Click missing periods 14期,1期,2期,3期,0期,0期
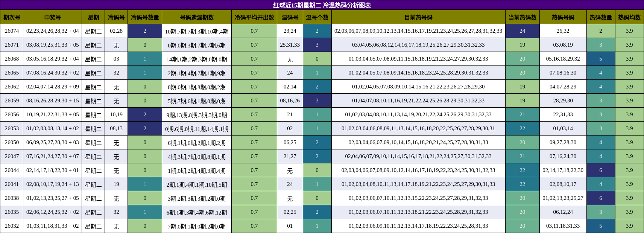 pos(197,59)
